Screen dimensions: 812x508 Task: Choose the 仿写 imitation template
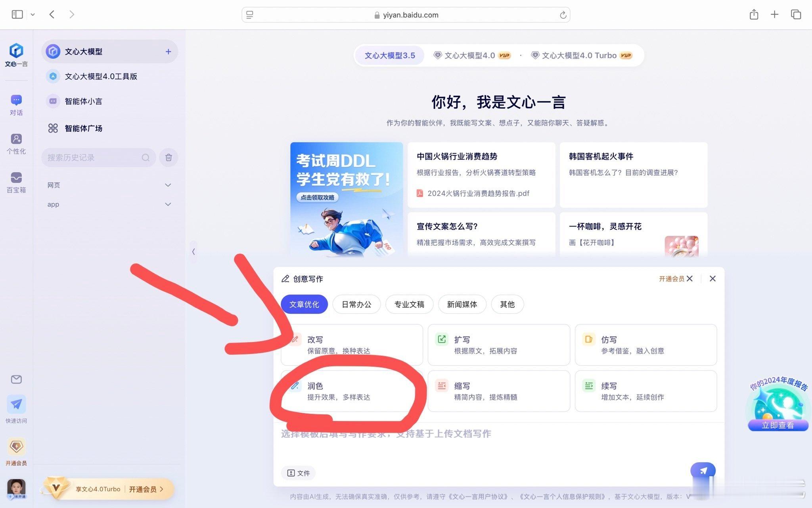tap(646, 345)
